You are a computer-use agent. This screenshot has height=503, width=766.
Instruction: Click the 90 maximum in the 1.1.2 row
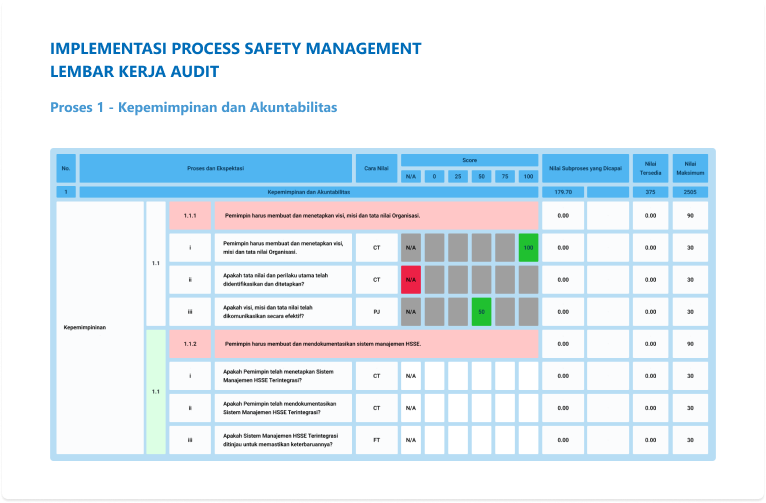point(690,344)
